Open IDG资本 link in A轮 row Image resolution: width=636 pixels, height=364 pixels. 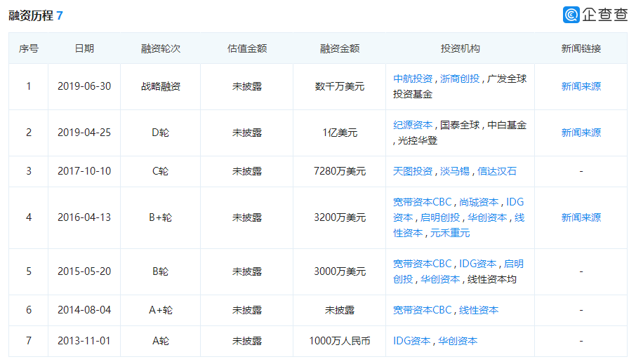411,341
